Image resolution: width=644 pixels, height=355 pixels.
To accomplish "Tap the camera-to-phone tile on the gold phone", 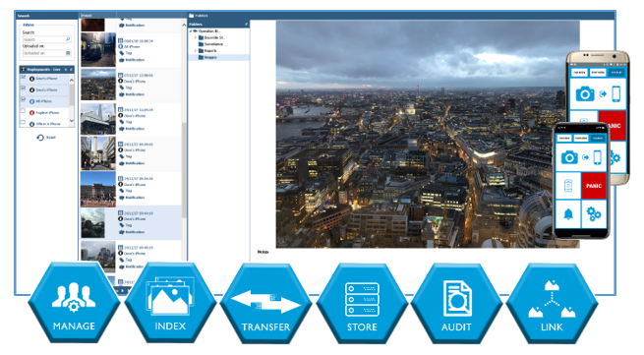I will coord(598,94).
